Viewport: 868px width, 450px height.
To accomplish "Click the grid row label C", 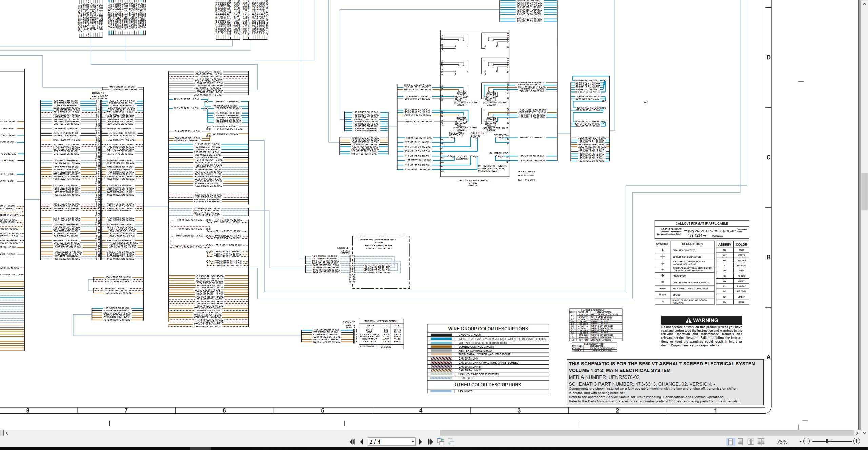I will point(768,157).
